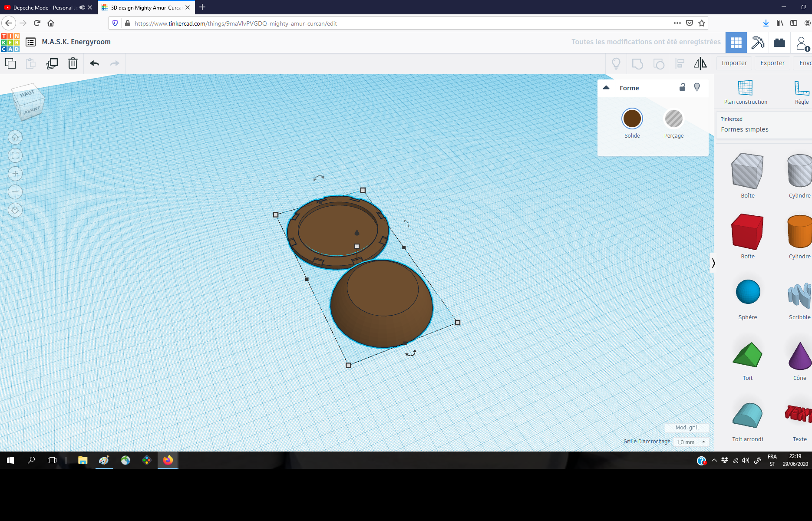
Task: Click the Tinkercad logo
Action: [x=10, y=42]
